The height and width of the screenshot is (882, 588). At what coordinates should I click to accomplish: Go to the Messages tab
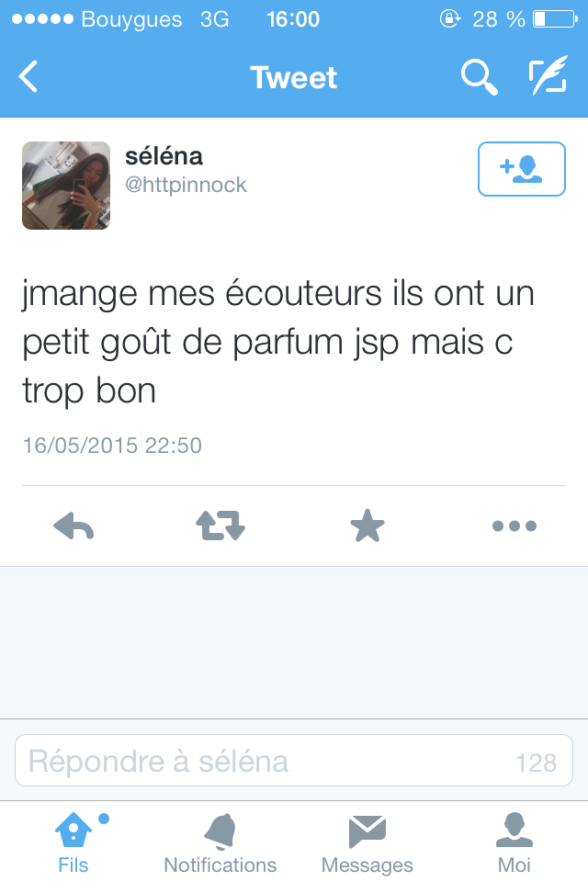pos(367,842)
